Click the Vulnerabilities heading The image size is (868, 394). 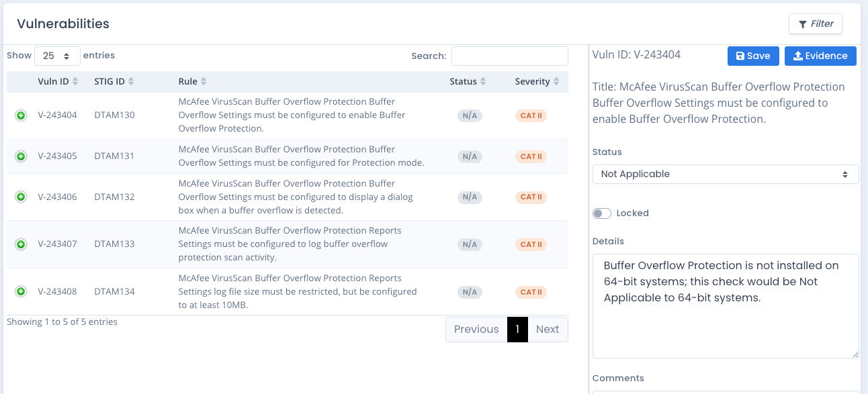point(63,23)
